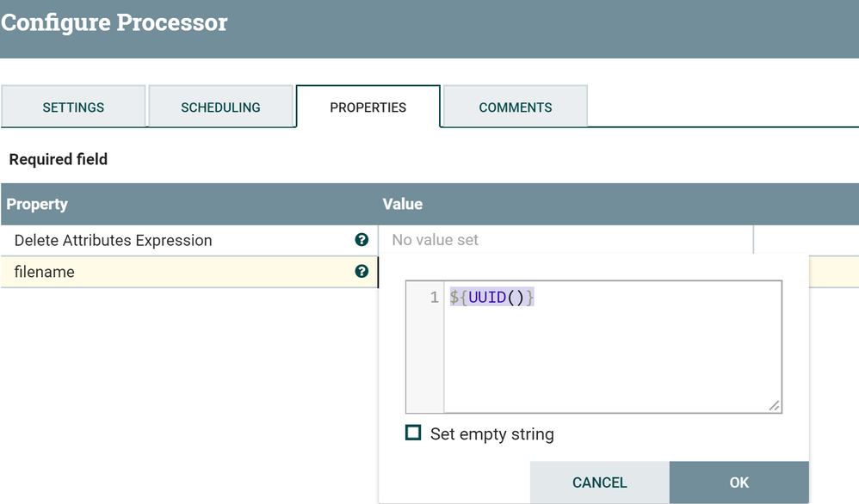The width and height of the screenshot is (859, 504).
Task: Switch to the Settings tab
Action: click(x=73, y=108)
